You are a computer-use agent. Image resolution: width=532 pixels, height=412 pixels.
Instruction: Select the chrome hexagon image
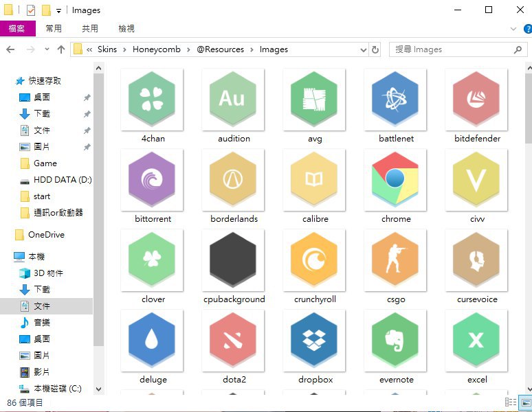click(395, 180)
